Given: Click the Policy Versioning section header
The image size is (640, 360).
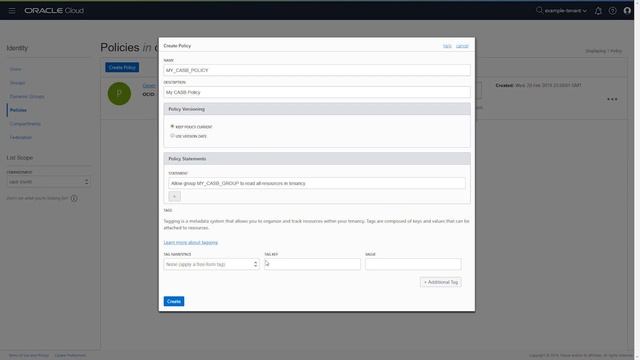Looking at the screenshot, I should (x=317, y=109).
